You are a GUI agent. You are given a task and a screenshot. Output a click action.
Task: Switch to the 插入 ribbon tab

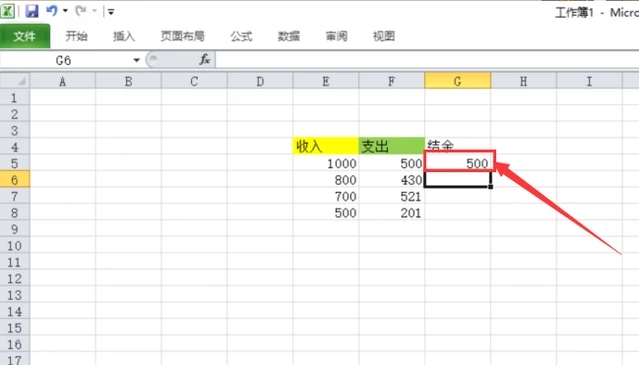(x=124, y=36)
